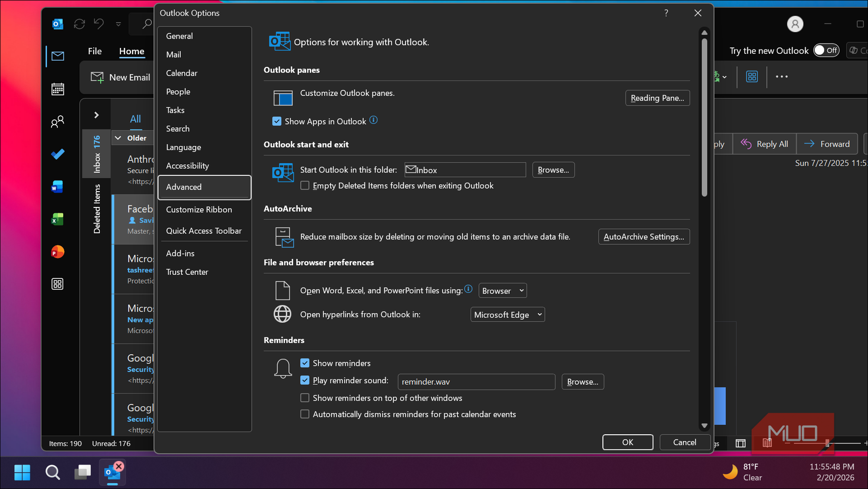
Task: Click the Send/Receive sync icon in the toolbar
Action: (79, 24)
